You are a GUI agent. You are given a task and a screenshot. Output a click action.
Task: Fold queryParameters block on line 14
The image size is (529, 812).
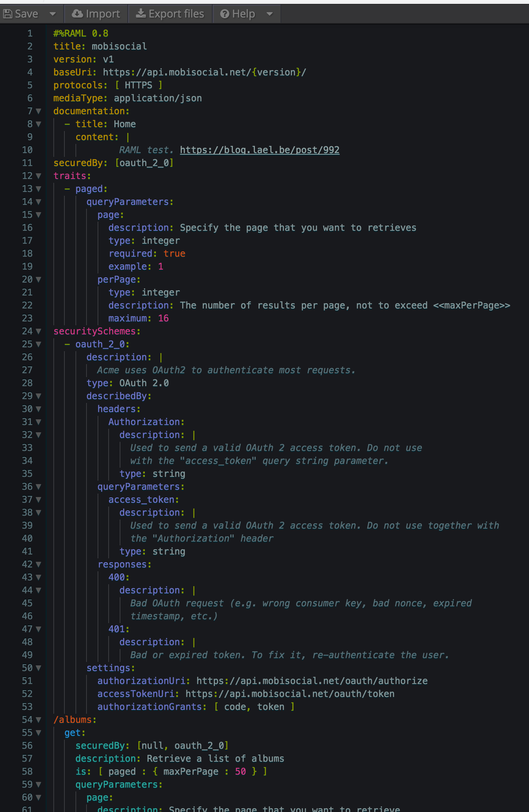pyautogui.click(x=38, y=202)
